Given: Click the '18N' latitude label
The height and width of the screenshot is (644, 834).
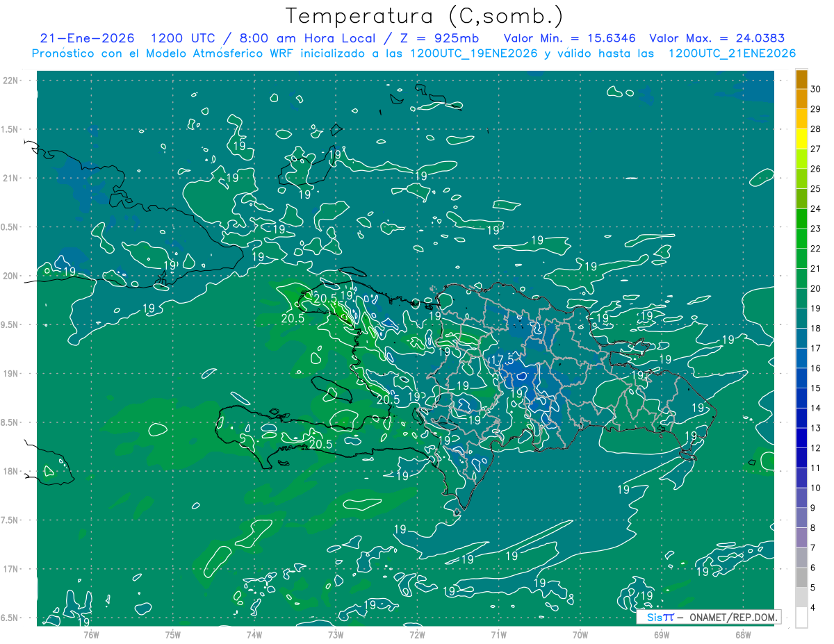Looking at the screenshot, I should [10, 471].
